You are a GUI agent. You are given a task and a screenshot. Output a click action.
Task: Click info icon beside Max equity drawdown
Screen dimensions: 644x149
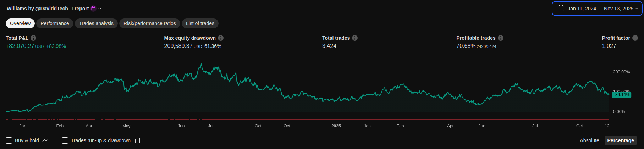(221, 38)
